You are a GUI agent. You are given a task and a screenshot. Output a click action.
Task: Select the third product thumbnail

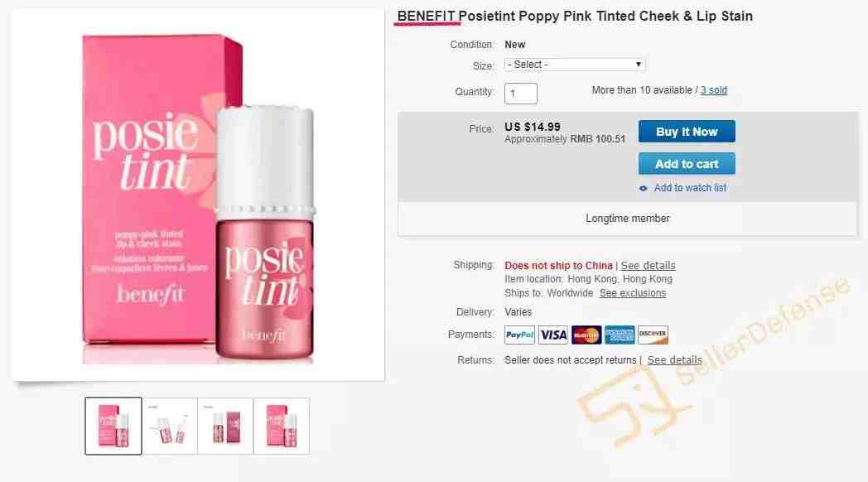click(226, 427)
